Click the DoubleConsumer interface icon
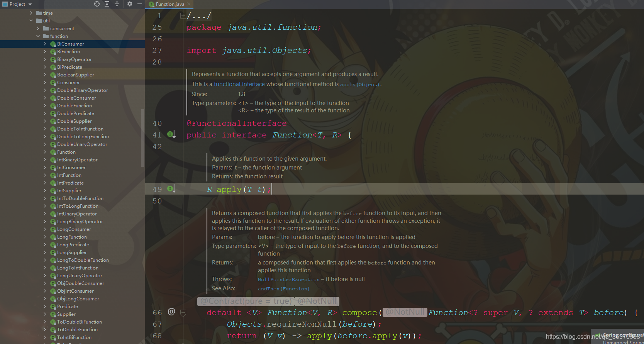The height and width of the screenshot is (344, 644). 53,98
